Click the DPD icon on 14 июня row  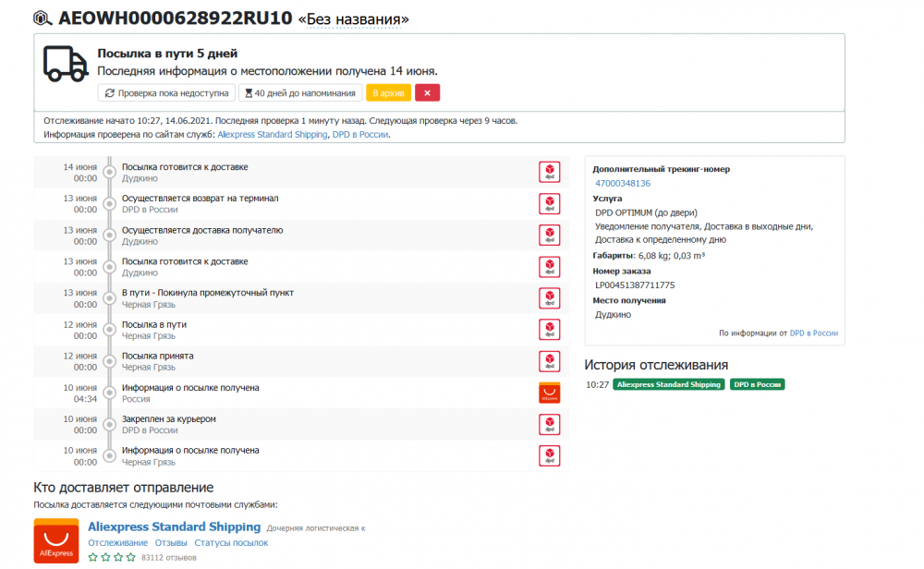(550, 172)
